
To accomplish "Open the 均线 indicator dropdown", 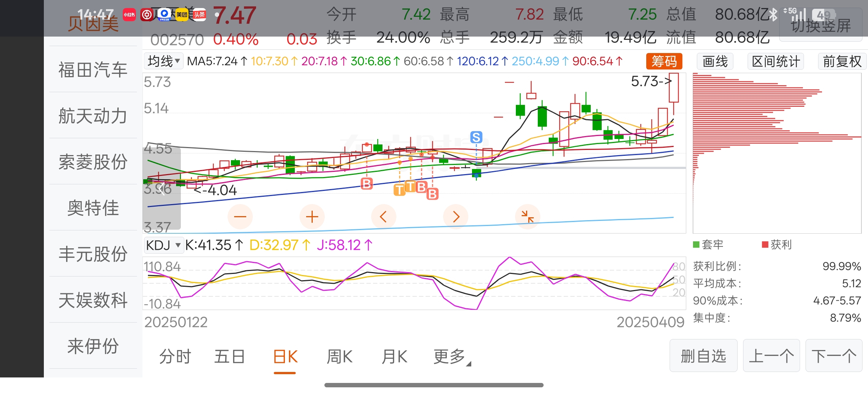I will pyautogui.click(x=164, y=61).
